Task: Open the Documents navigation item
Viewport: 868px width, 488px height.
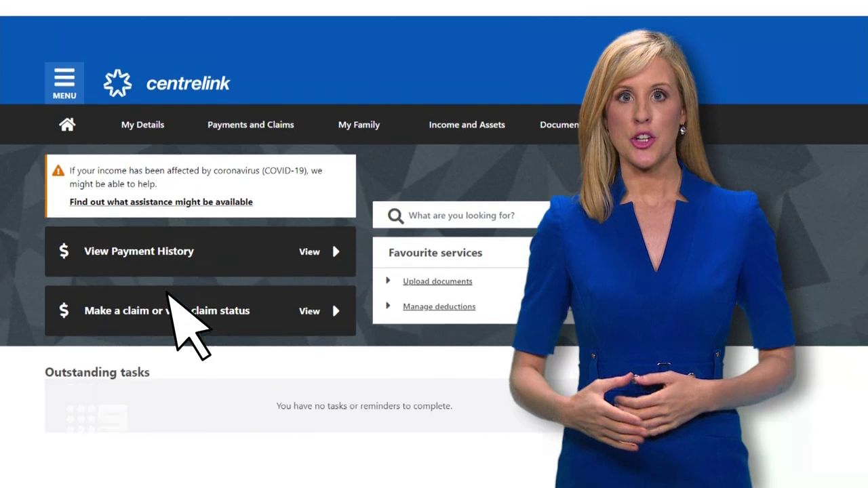Action: pos(559,125)
